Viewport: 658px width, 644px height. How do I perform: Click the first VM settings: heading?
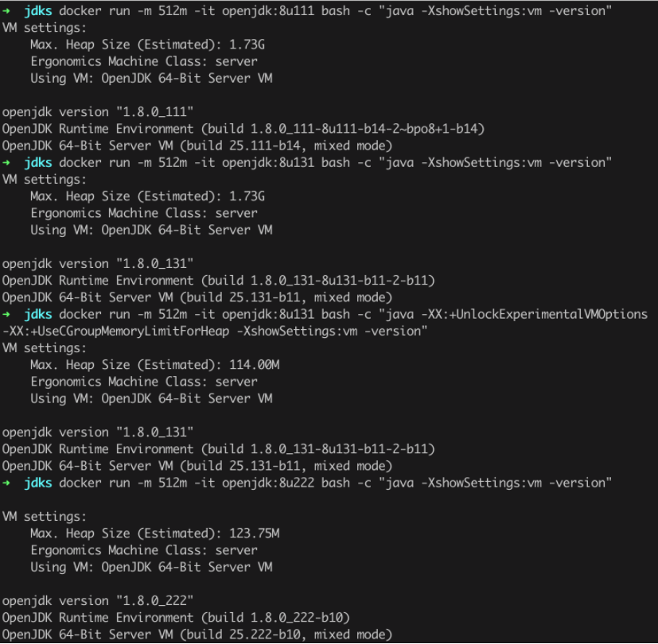(x=44, y=28)
